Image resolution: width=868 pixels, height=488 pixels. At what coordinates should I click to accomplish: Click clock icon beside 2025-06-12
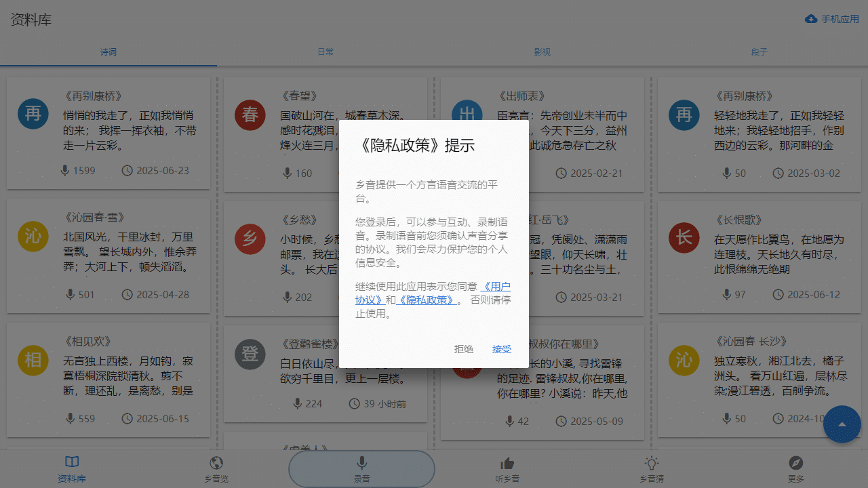(x=778, y=294)
